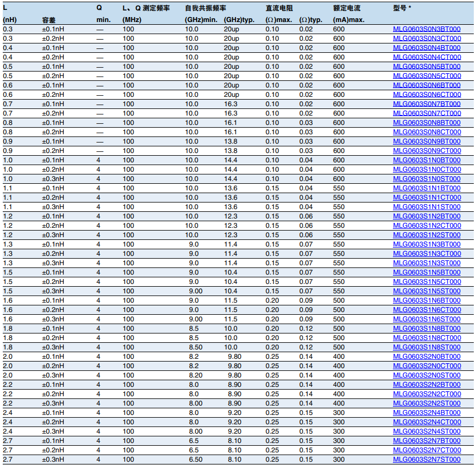The width and height of the screenshot is (476, 465).
Task: Open the MLG0603S1N8BT000 part link
Action: 426,329
